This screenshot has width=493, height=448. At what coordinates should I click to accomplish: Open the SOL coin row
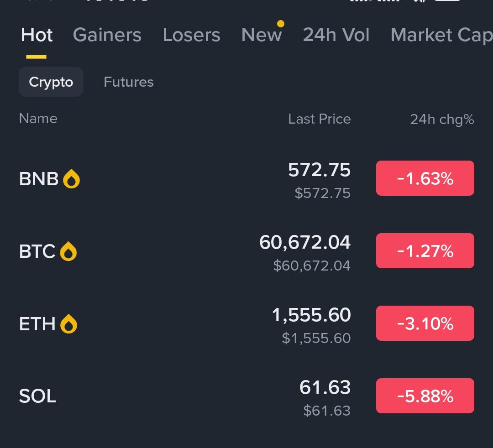coord(246,396)
